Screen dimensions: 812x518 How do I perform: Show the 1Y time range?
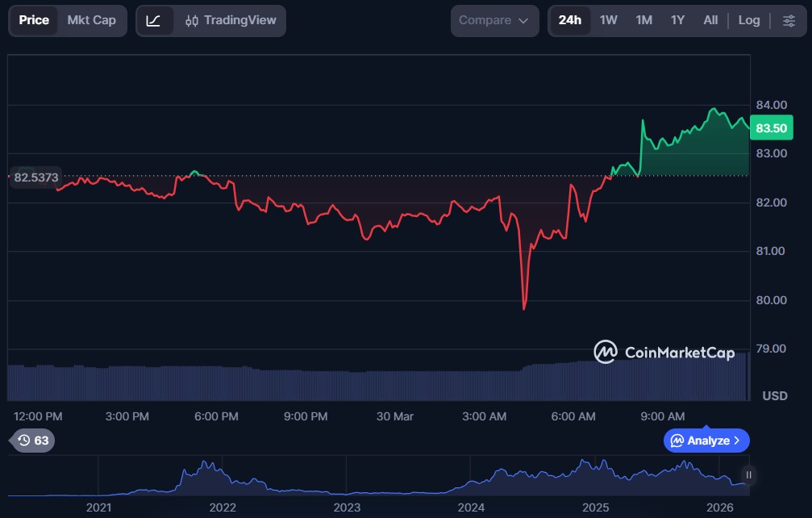(x=677, y=20)
